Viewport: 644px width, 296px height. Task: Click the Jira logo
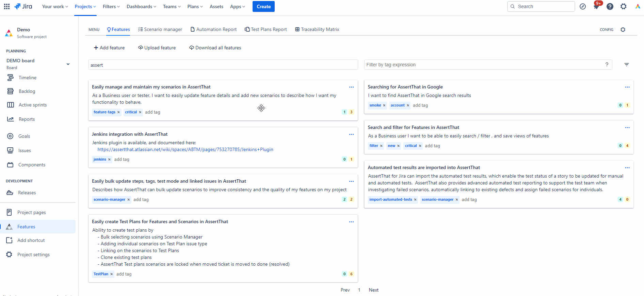(x=23, y=6)
